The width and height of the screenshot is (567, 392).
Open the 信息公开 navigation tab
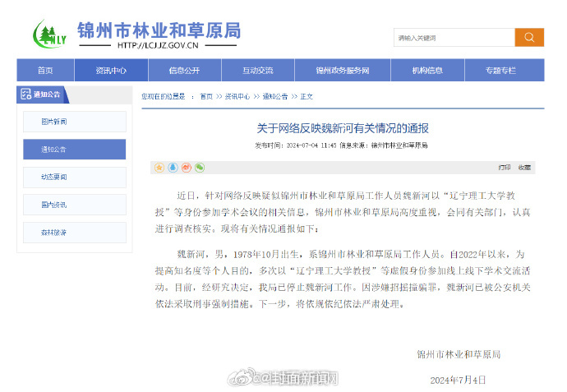coord(184,70)
